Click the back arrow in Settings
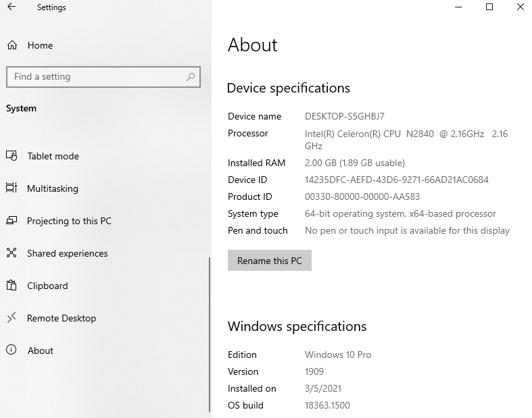This screenshot has height=418, width=532. (11, 7)
